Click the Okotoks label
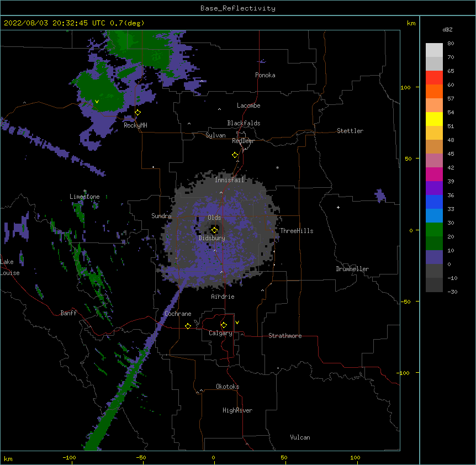 point(228,387)
